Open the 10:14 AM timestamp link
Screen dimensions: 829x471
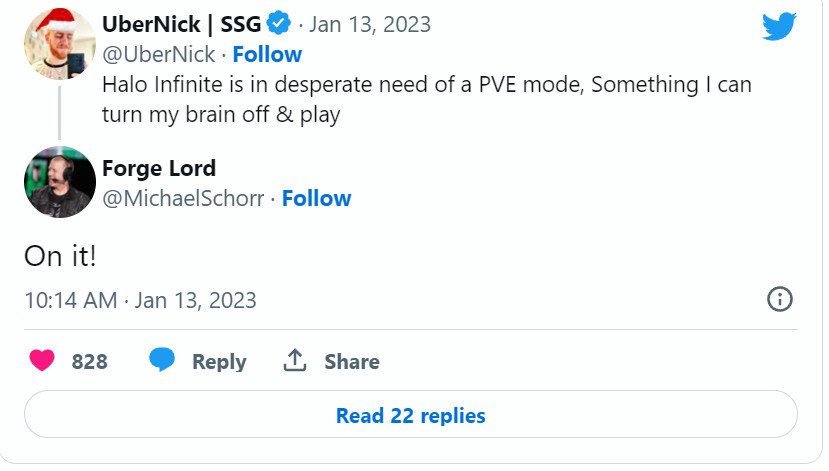[140, 300]
